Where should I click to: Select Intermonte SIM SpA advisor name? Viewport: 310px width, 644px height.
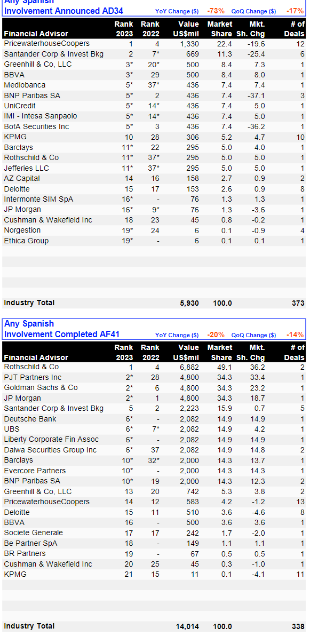point(38,199)
